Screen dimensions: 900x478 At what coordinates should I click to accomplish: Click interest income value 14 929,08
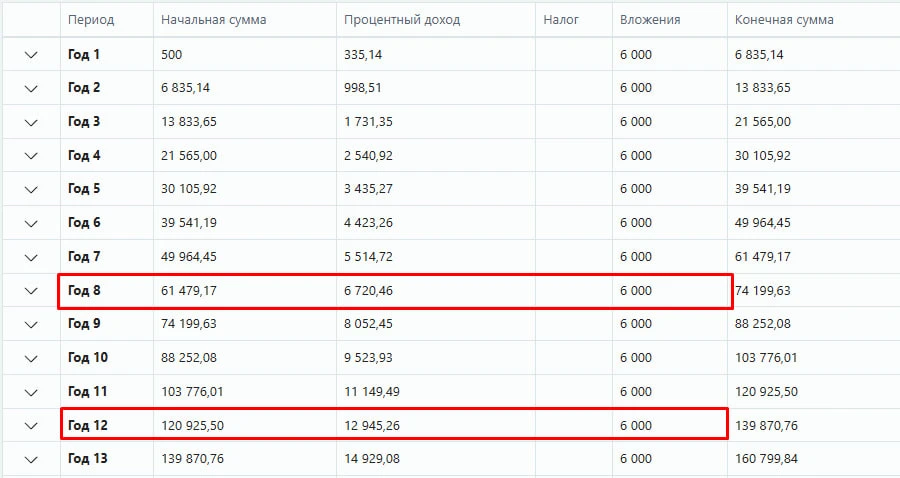pyautogui.click(x=372, y=458)
